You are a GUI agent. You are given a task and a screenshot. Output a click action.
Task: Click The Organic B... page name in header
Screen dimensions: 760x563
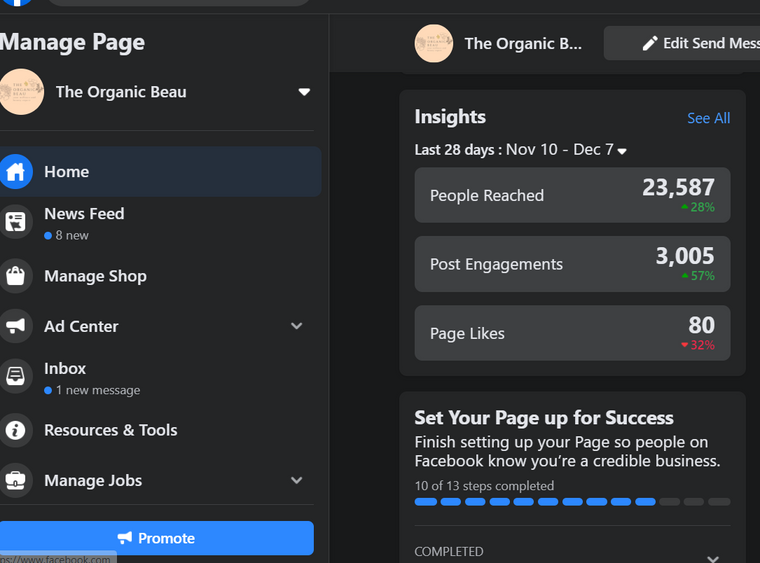523,44
